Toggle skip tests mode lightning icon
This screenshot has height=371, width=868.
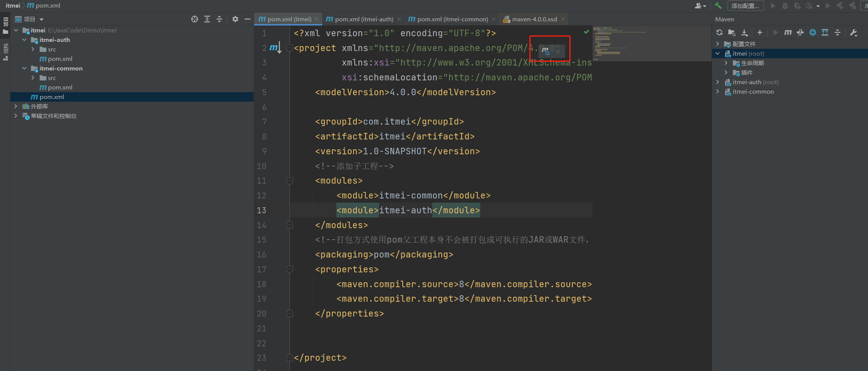813,32
